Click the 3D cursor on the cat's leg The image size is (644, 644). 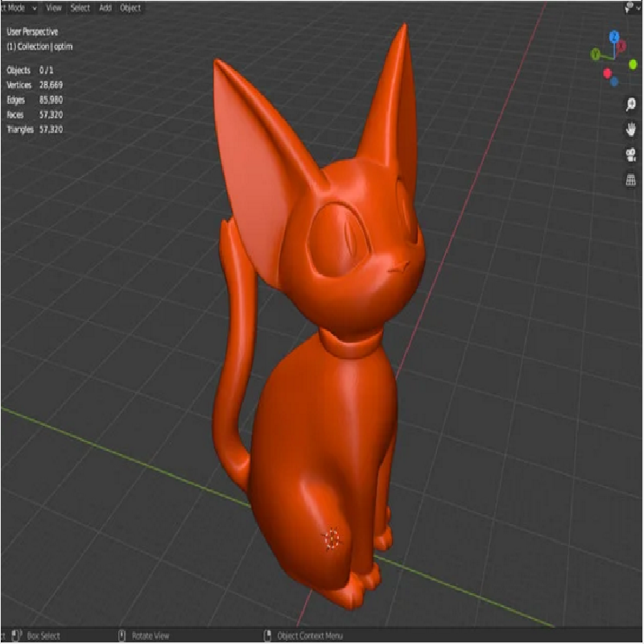pyautogui.click(x=332, y=539)
